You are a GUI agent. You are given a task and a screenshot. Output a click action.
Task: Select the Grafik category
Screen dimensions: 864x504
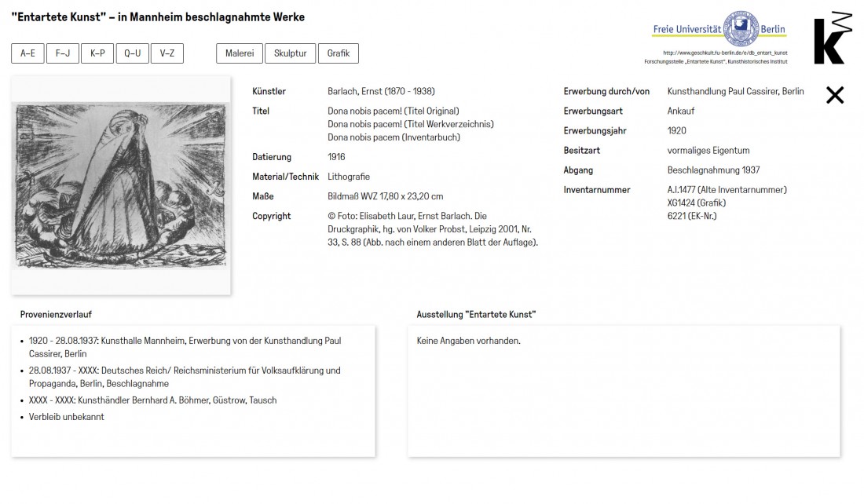point(339,53)
